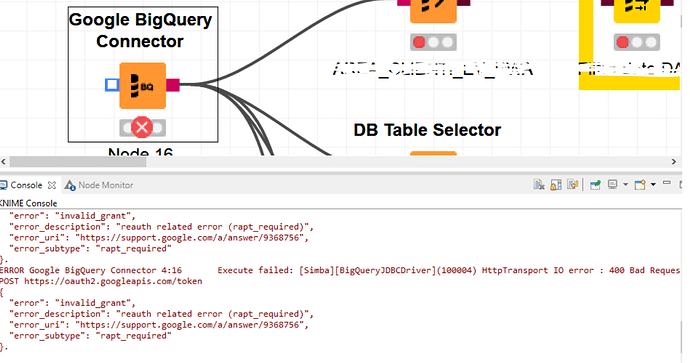Click the horizontal scrollbar right arrow
690x363 pixels.
pos(673,162)
